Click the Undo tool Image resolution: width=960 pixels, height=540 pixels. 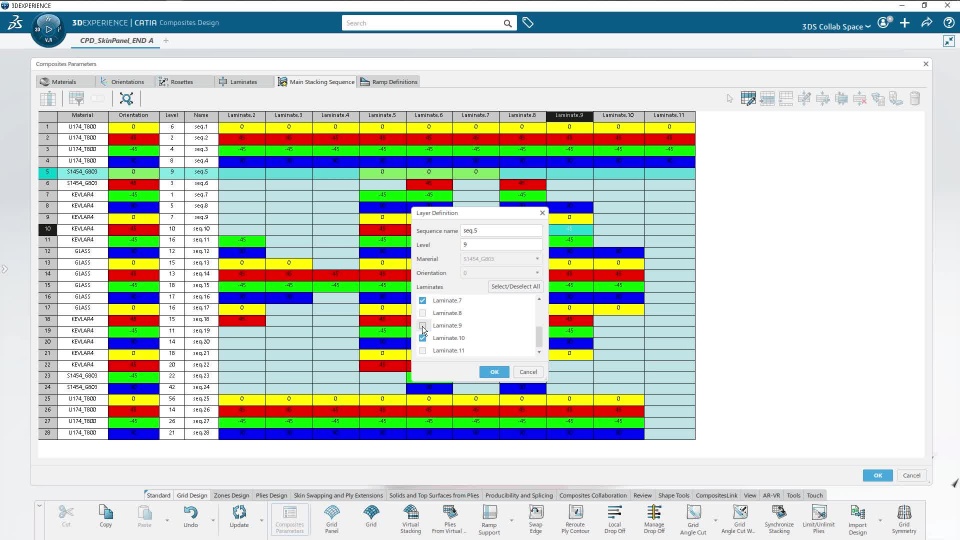190,516
